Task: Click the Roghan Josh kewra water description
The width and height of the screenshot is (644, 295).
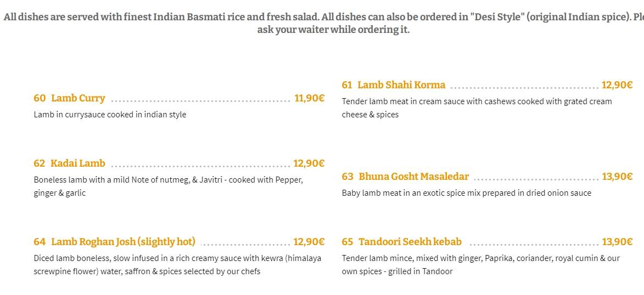Action: click(177, 265)
